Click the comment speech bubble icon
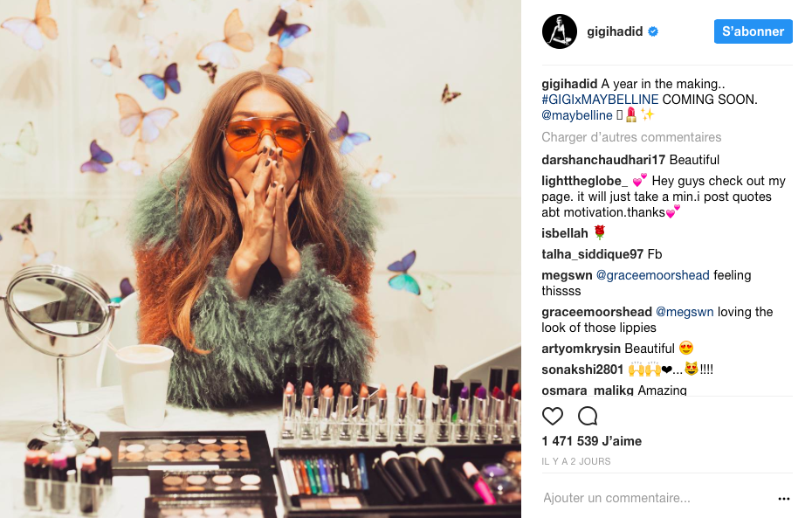 click(x=588, y=416)
